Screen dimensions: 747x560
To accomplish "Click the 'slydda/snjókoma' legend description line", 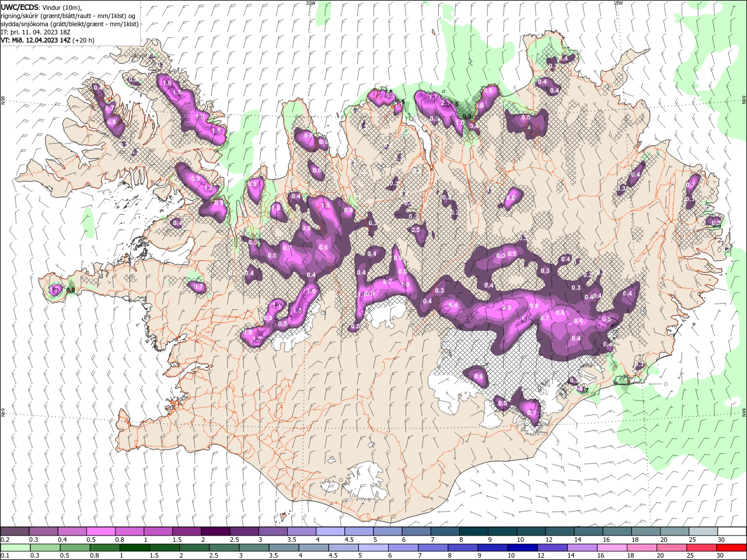I will coord(70,24).
